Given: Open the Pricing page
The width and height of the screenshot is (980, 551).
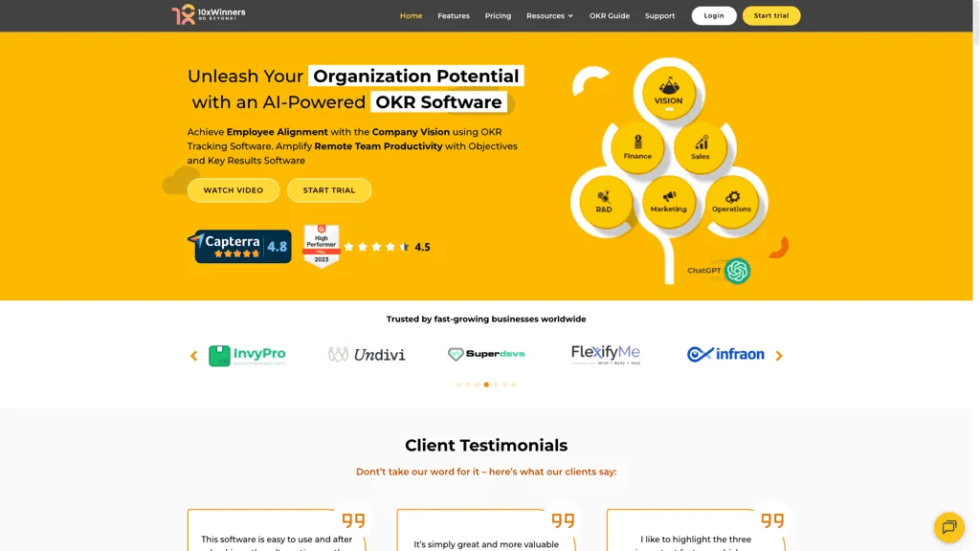Looking at the screenshot, I should pyautogui.click(x=498, y=15).
